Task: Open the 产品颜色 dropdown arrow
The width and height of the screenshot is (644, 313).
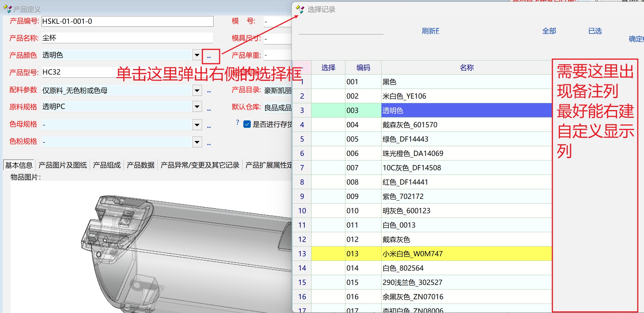Action: 197,55
